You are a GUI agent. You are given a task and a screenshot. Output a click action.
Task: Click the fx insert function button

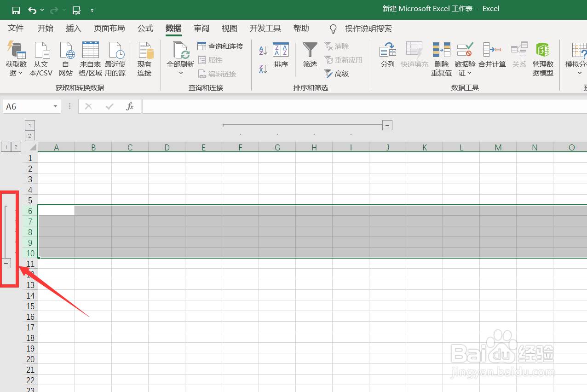pyautogui.click(x=130, y=106)
